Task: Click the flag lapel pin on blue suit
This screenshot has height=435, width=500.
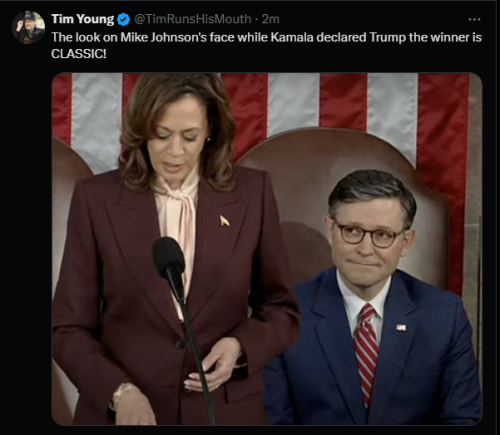Action: 401,328
